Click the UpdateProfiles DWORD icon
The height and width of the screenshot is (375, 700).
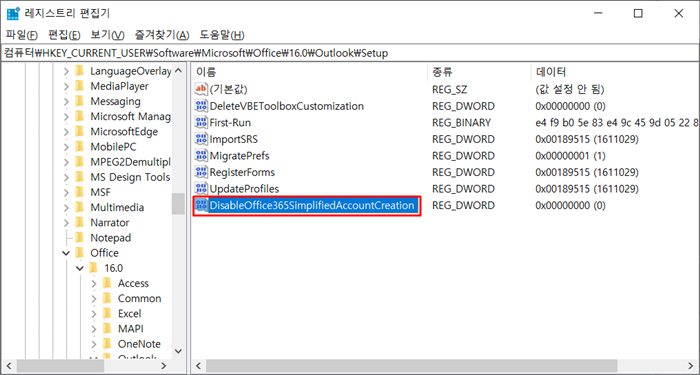point(201,188)
